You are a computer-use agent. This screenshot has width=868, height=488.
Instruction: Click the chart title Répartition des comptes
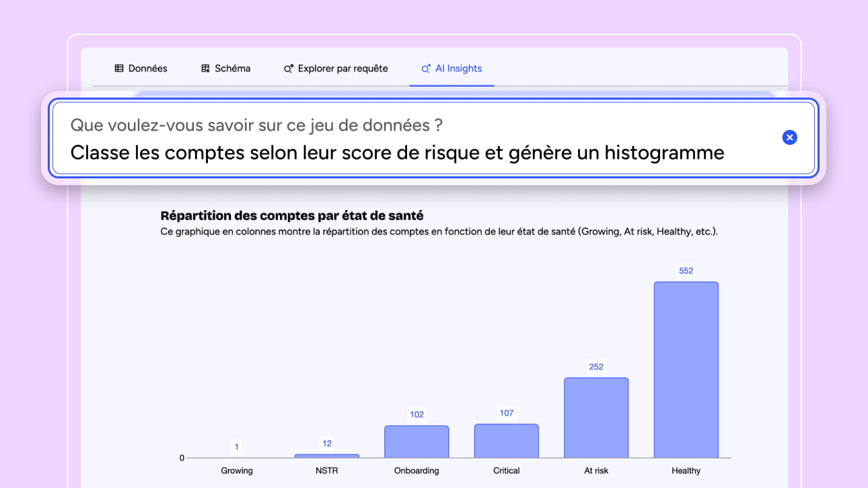[x=292, y=216]
